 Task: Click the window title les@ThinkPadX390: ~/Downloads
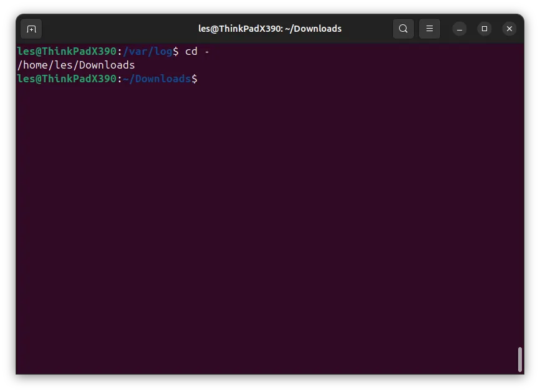pos(269,29)
